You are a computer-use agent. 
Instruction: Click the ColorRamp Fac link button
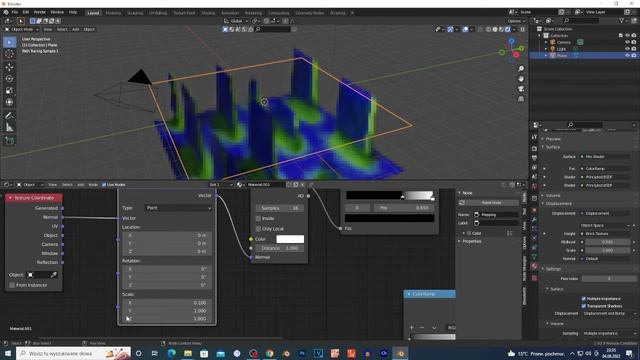(605, 169)
